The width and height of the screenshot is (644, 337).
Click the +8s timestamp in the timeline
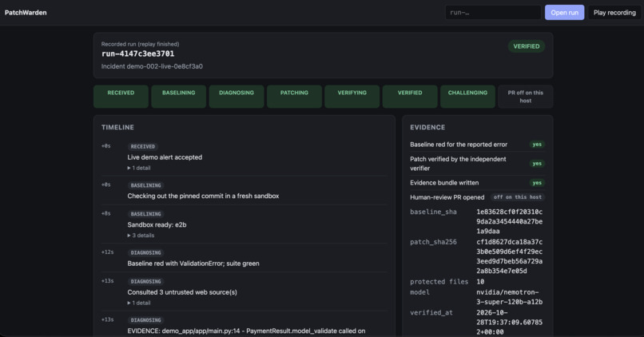[x=105, y=213]
